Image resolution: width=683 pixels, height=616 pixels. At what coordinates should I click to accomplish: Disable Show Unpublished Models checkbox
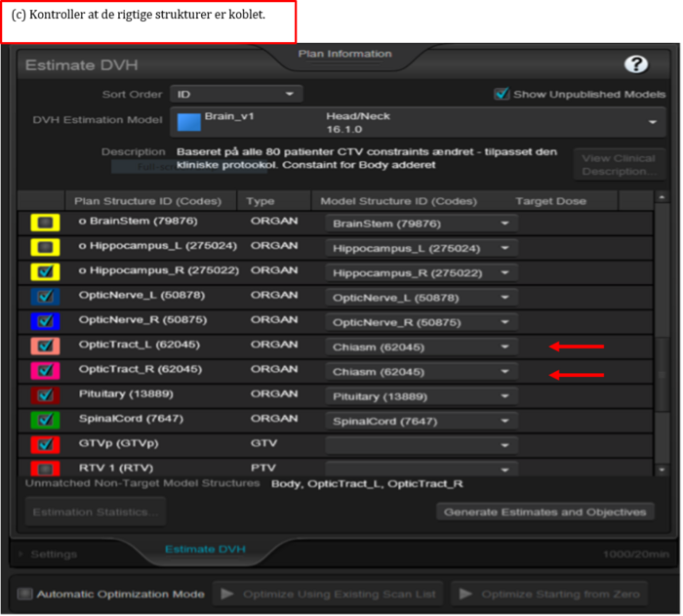[502, 94]
